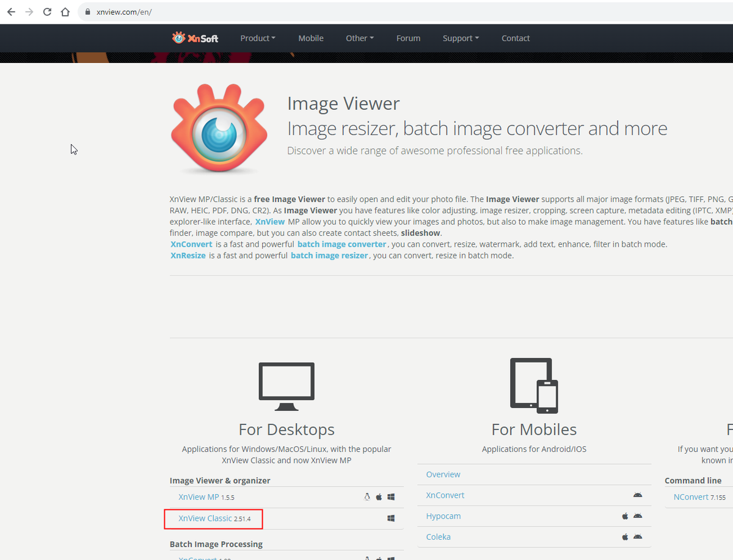Expand the Product dropdown menu
Viewport: 733px width, 560px height.
tap(258, 38)
